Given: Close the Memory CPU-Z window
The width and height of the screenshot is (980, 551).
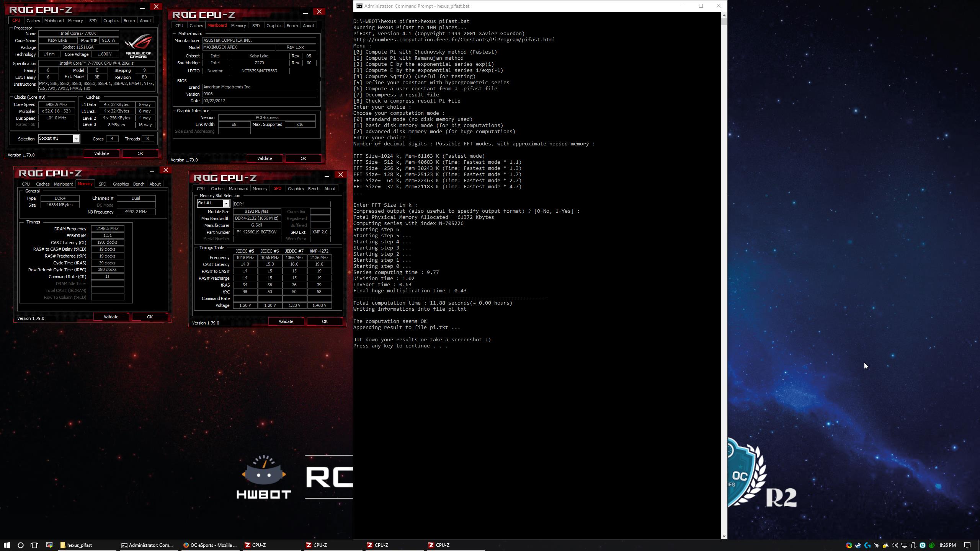Looking at the screenshot, I should point(166,170).
